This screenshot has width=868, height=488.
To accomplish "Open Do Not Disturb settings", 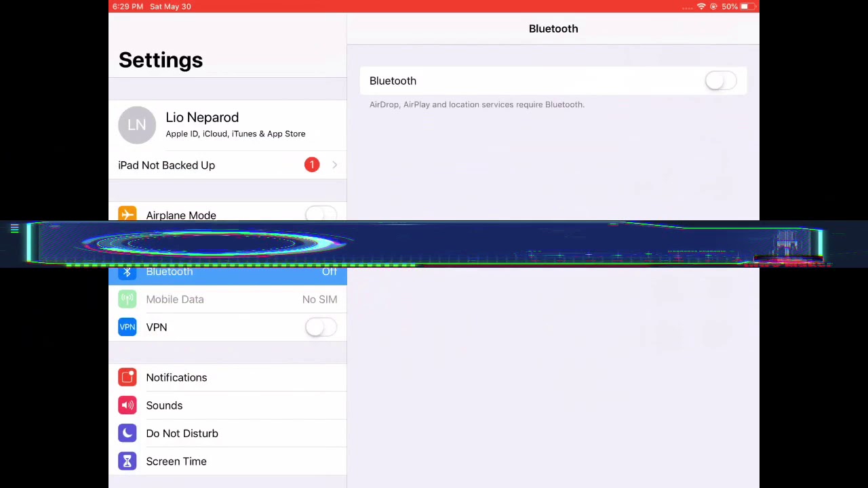I will [227, 433].
